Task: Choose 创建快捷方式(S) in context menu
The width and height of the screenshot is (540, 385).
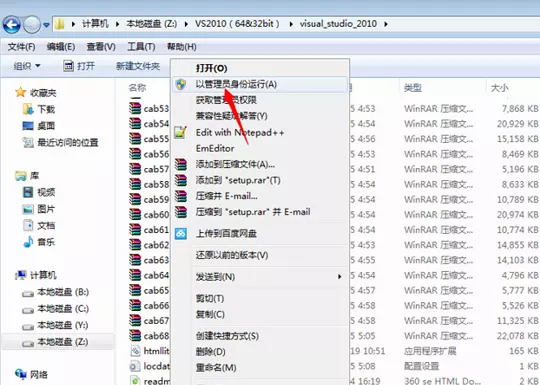Action: point(227,336)
